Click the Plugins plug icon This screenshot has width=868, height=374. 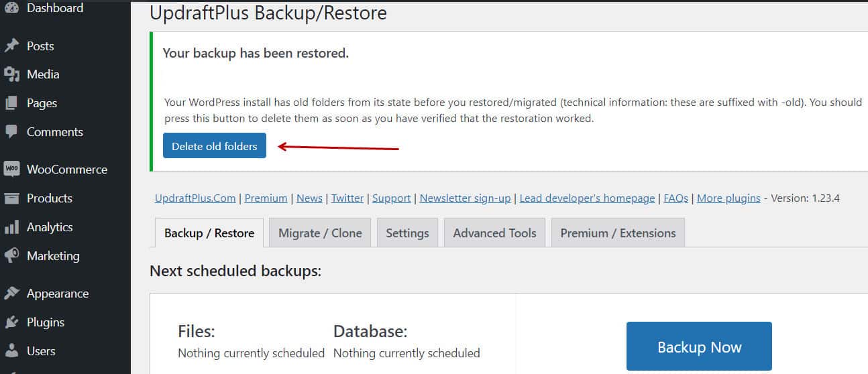tap(11, 322)
